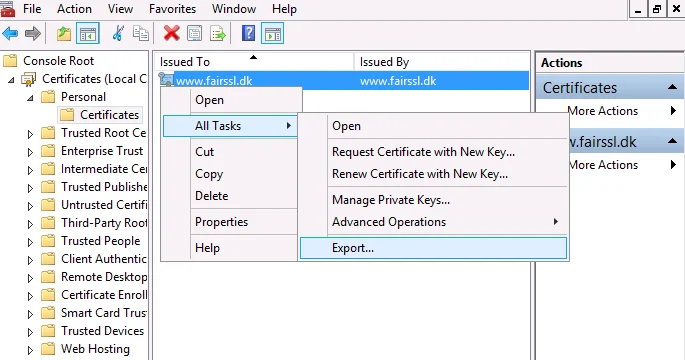The image size is (685, 360).
Task: Collapse the Certificates (Local Computer) tree node
Action: click(12, 80)
